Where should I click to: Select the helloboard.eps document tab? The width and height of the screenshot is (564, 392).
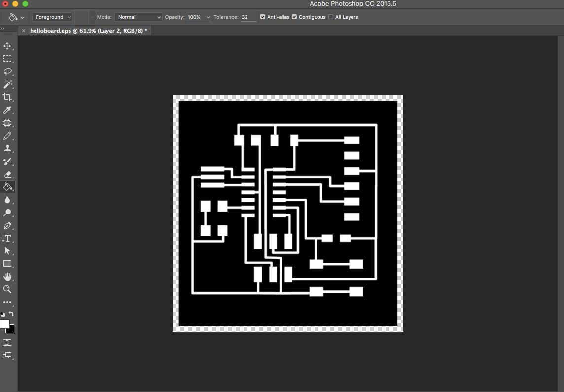click(88, 31)
